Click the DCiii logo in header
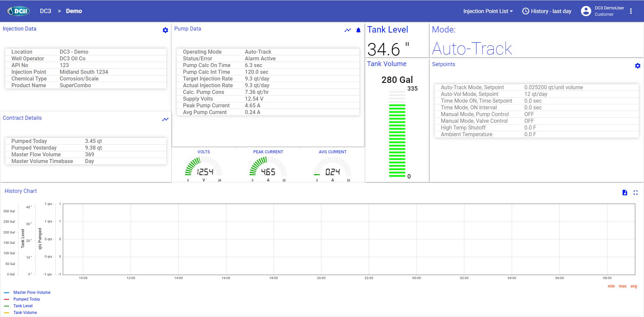 18,11
